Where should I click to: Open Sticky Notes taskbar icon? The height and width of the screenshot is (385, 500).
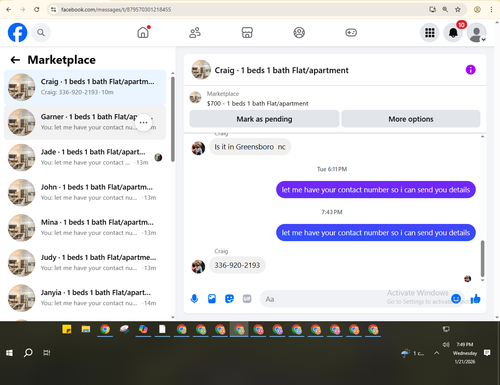67,329
